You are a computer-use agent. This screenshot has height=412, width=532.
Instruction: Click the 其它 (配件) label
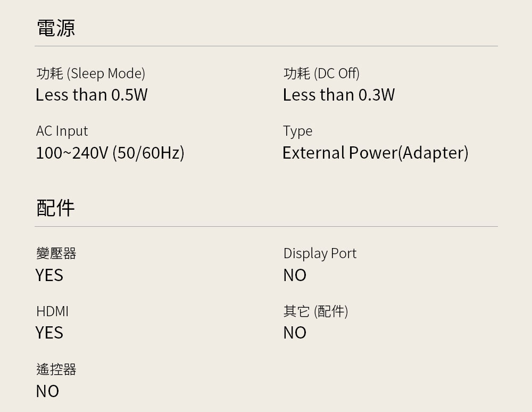point(315,311)
